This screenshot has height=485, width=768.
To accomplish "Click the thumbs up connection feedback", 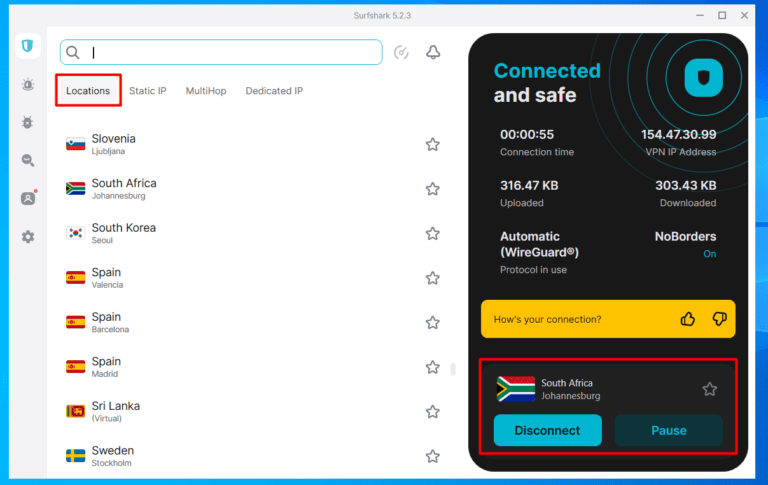I will pos(688,319).
